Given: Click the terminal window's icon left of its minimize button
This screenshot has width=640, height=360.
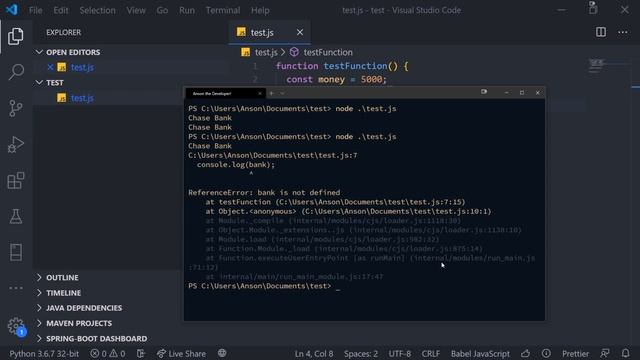Looking at the screenshot, I should [x=484, y=92].
